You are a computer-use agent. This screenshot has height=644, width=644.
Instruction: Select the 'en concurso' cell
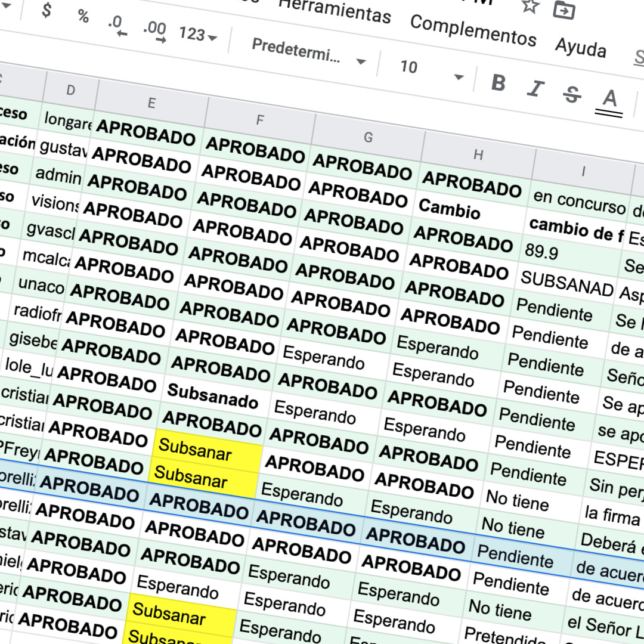pos(580,203)
